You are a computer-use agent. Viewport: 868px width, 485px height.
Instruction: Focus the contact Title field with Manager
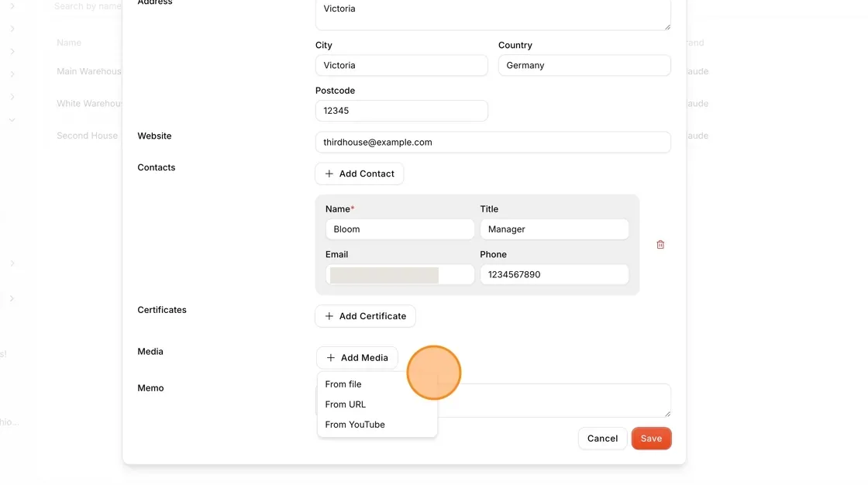[x=554, y=229]
